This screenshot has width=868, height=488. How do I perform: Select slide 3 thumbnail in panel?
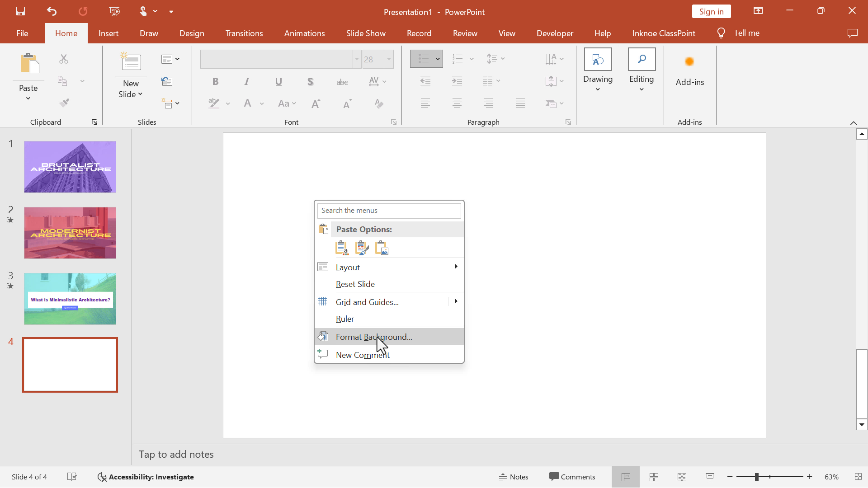point(70,299)
